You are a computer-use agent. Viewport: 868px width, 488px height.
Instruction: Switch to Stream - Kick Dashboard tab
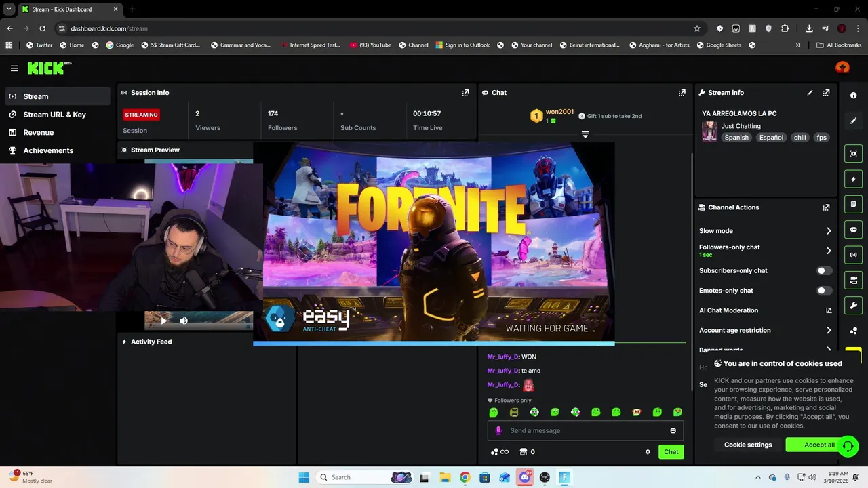pos(69,9)
